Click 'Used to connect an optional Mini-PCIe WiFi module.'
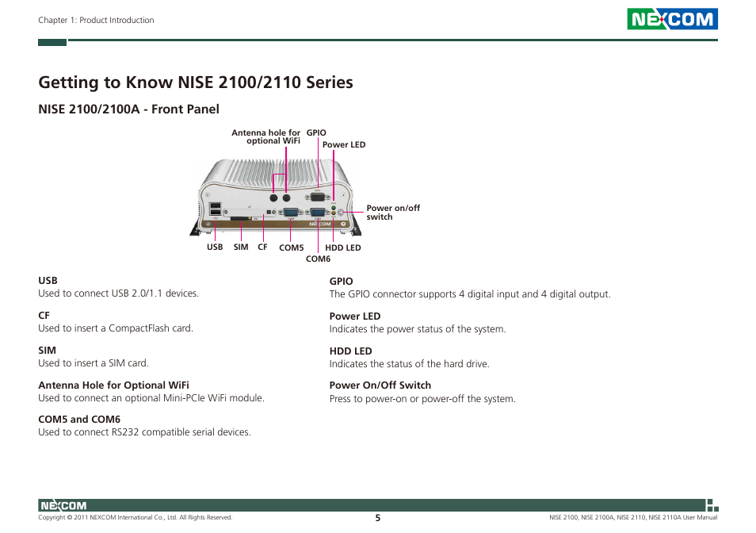 (151, 398)
